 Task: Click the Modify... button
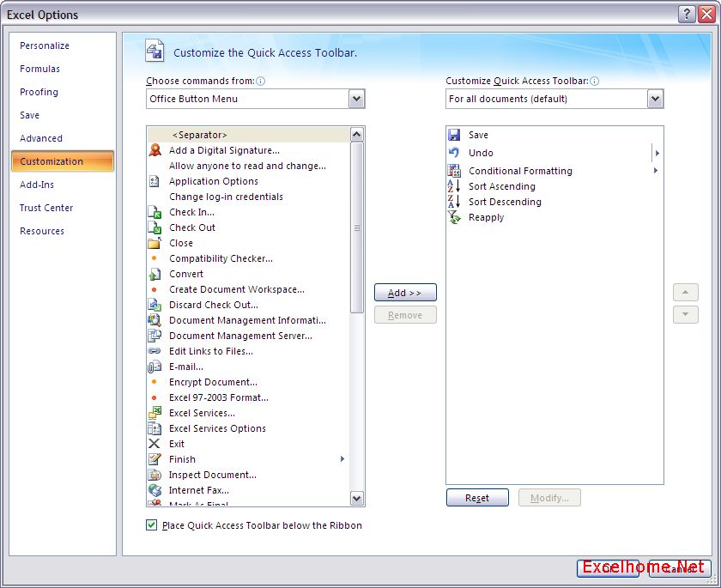coord(549,497)
